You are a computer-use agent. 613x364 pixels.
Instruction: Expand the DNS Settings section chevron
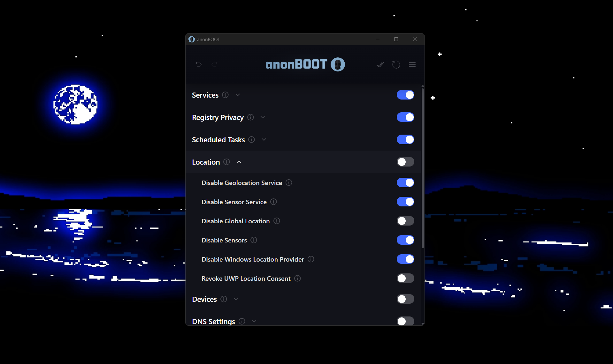point(254,321)
